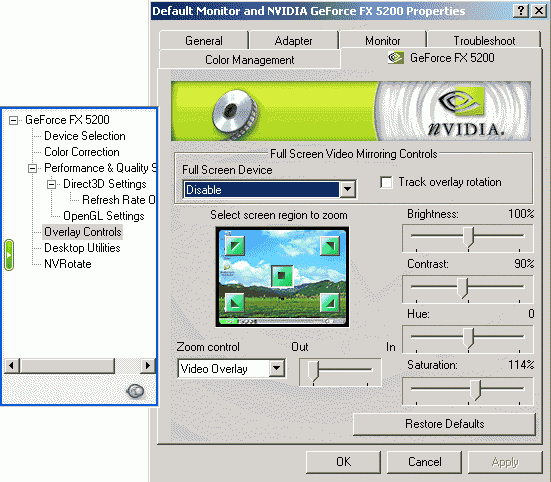This screenshot has height=482, width=551.
Task: Open the Full Screen Device dropdown
Action: [347, 189]
